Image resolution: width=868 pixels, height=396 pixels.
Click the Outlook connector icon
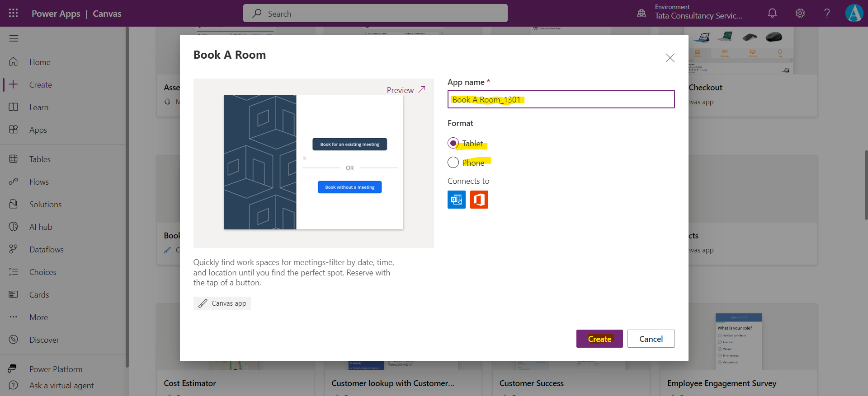pos(456,200)
